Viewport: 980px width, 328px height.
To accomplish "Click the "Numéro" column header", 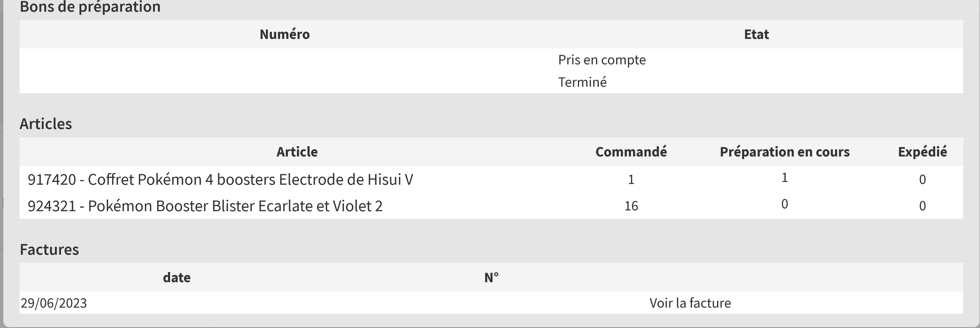I will tap(284, 34).
